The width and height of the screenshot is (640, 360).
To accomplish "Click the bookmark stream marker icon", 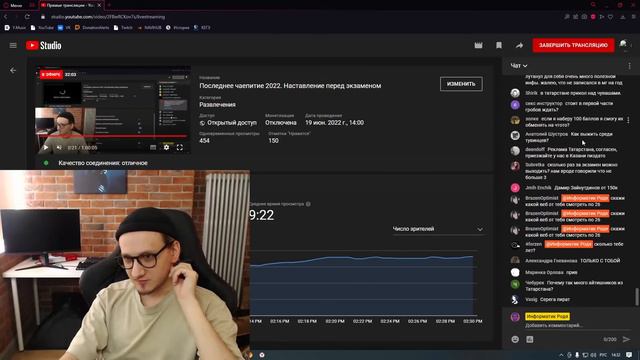I will [499, 45].
